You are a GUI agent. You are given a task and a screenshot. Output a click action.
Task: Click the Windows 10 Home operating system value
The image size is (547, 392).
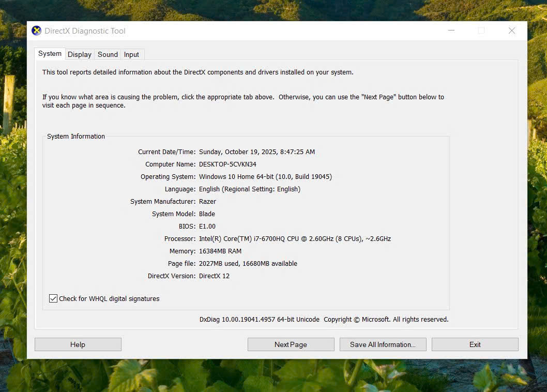click(x=265, y=177)
